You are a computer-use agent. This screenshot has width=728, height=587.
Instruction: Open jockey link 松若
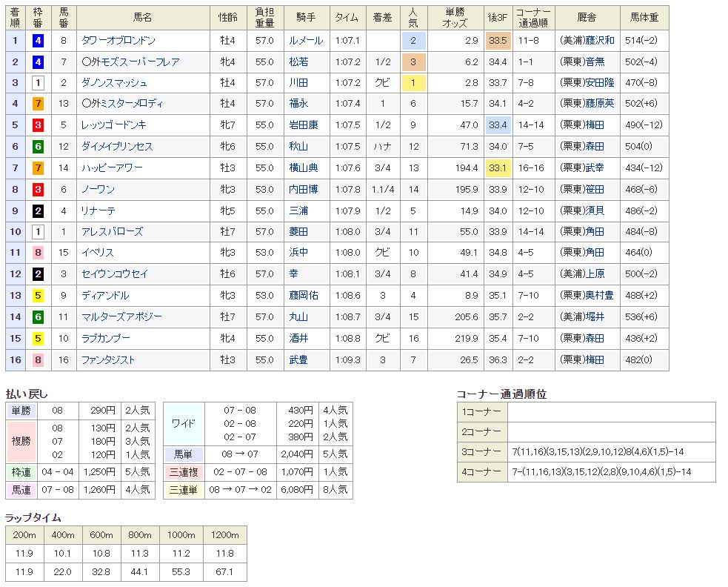coord(298,62)
